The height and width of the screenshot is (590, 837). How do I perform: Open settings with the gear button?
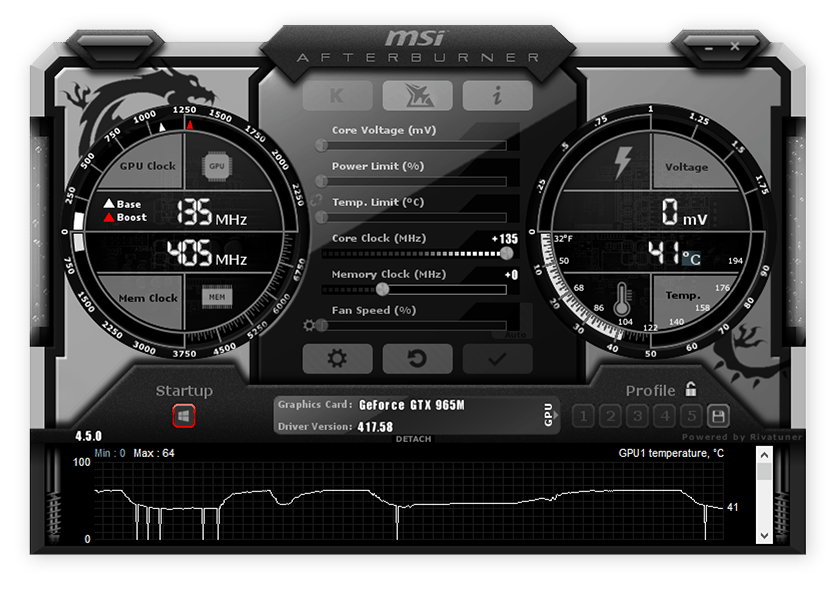tap(337, 358)
